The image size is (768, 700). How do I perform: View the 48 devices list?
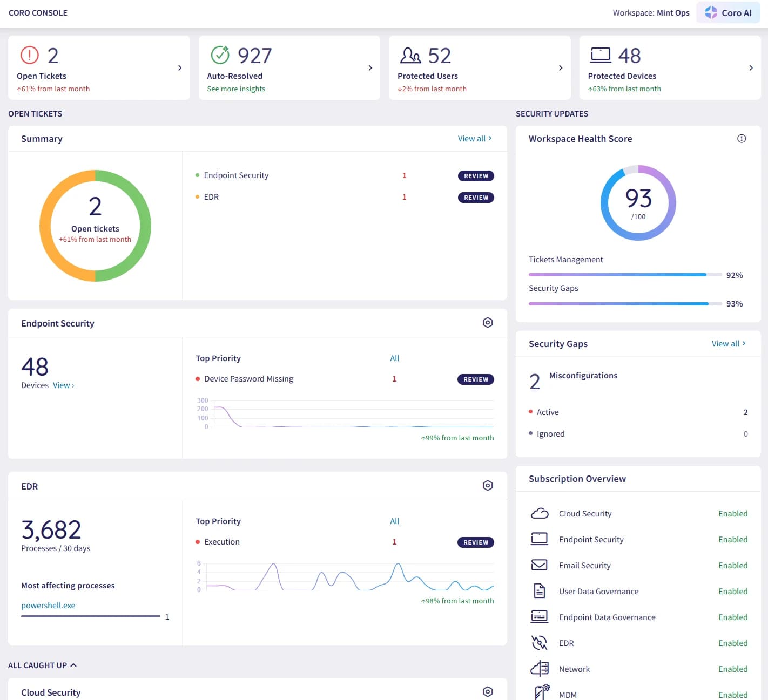pos(63,385)
